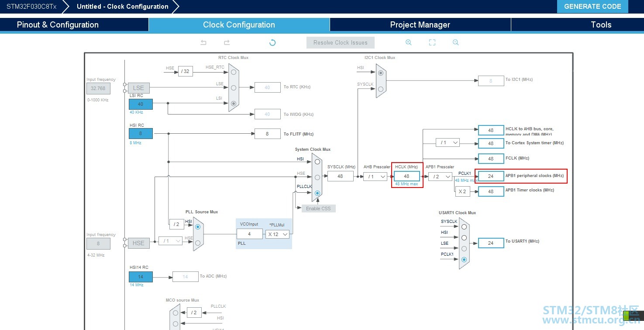644x330 pixels.
Task: Click APB1 peripheral clocks value field
Action: [491, 176]
